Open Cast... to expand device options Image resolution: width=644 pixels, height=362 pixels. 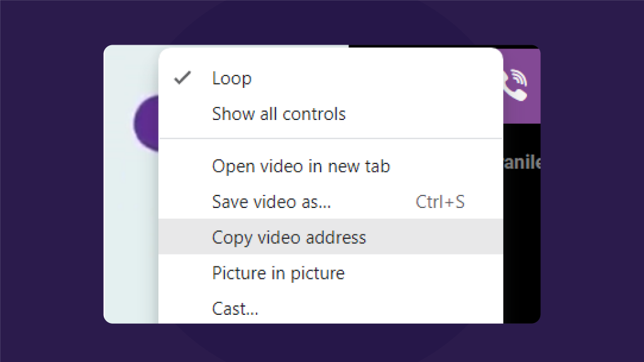(235, 309)
